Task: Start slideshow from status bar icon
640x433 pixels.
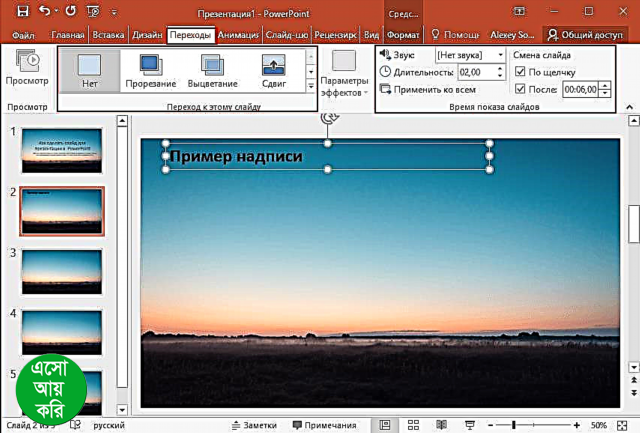Action: [471, 425]
